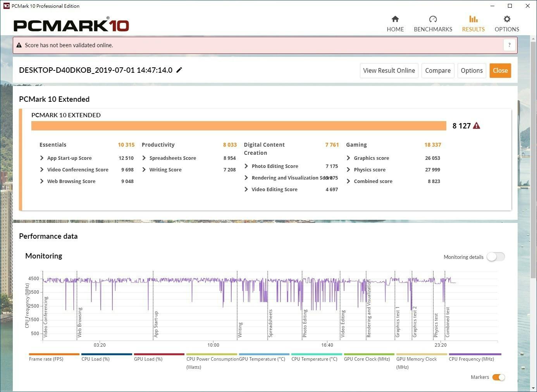Select Frame rate (FPS) legend swatch

(54, 354)
